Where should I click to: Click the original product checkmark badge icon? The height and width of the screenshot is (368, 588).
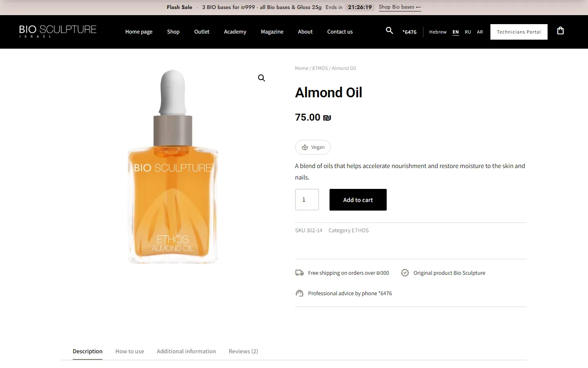[x=405, y=273]
